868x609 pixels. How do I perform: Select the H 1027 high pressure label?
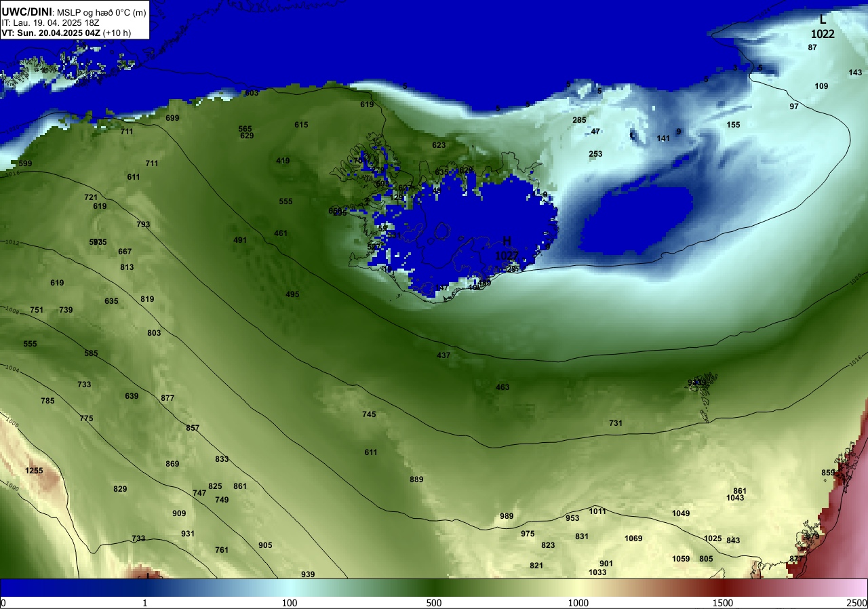[x=507, y=249]
